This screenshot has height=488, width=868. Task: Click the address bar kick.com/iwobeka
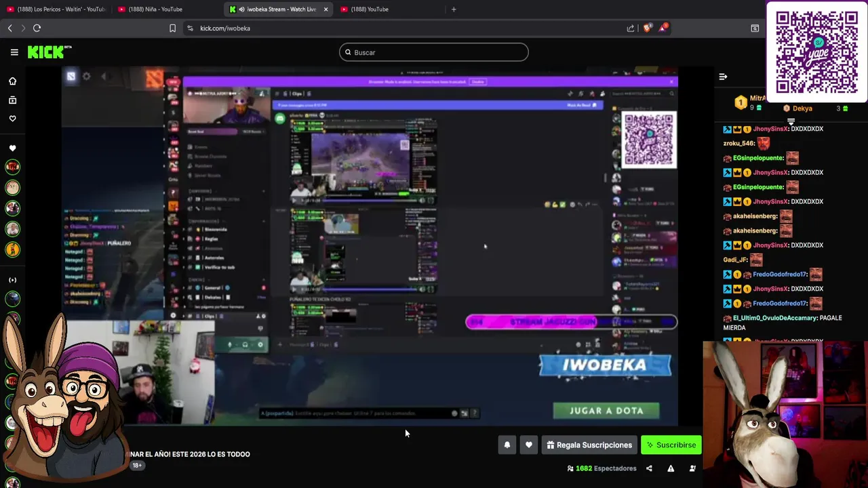225,28
